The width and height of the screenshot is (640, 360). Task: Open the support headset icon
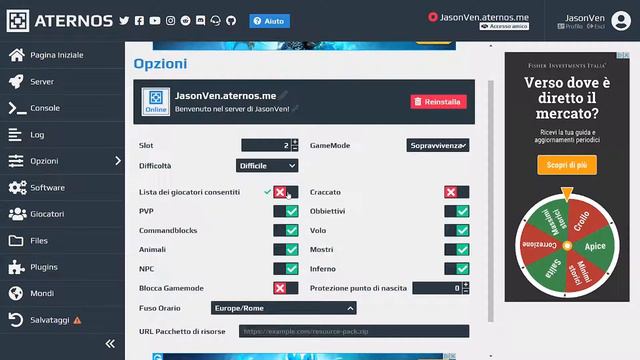pos(216,21)
